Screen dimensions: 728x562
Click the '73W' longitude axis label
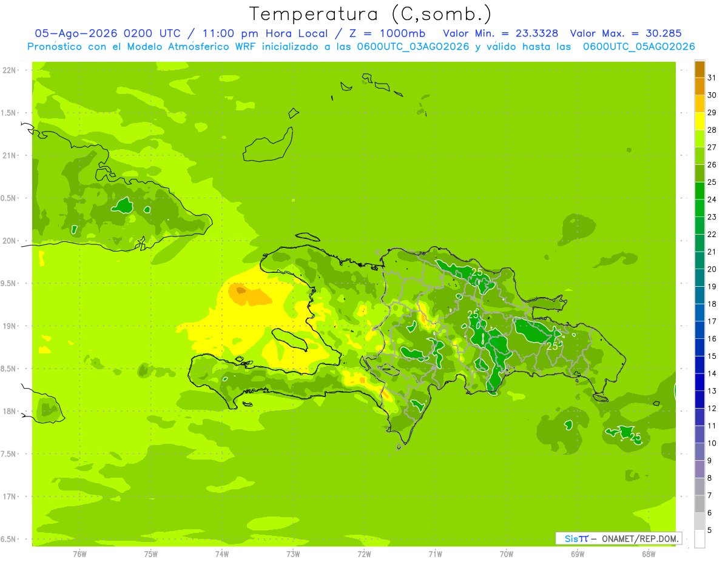pos(293,554)
